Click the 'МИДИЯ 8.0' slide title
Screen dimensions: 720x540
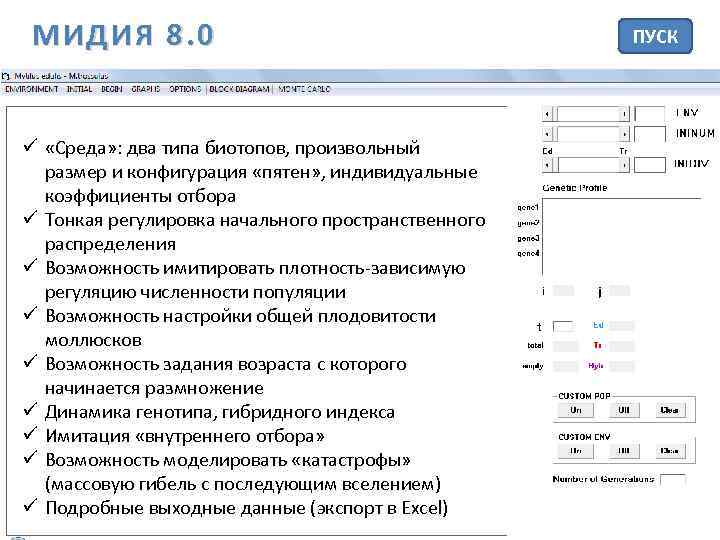pyautogui.click(x=123, y=35)
